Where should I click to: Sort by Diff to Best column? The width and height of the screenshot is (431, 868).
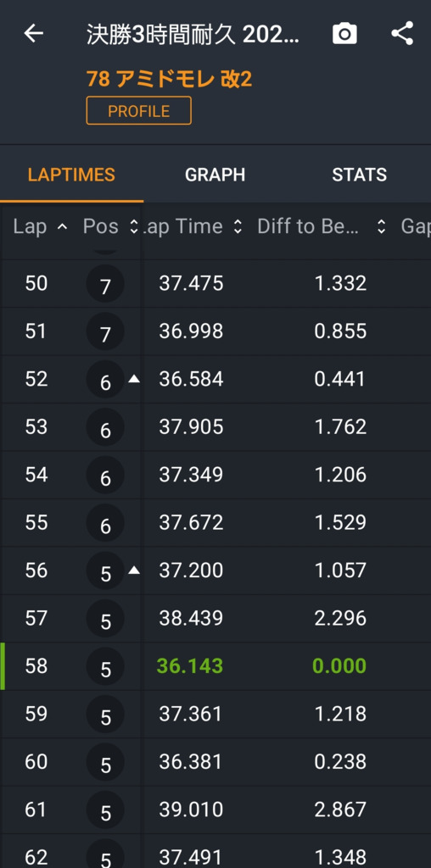pos(322,226)
